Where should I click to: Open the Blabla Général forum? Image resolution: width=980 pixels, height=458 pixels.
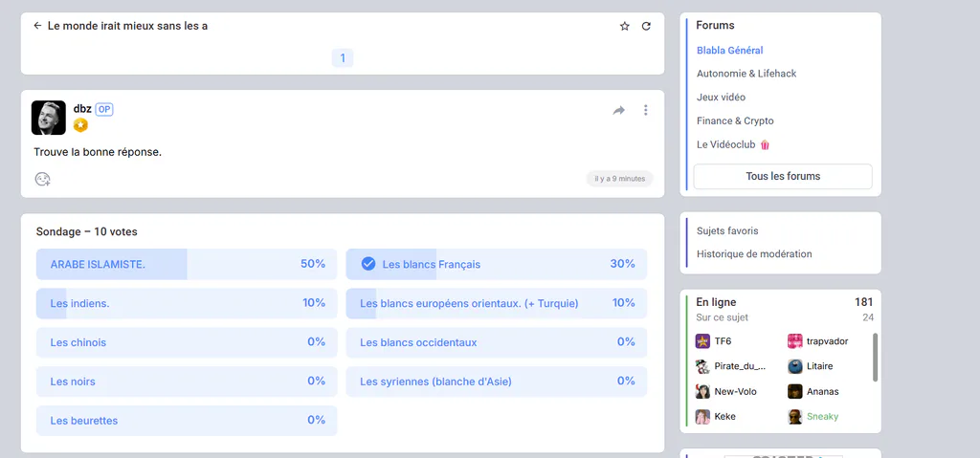730,50
